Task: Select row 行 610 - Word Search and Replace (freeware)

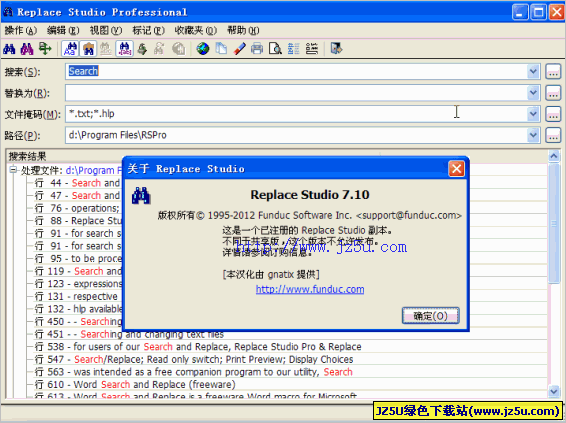Action: tap(135, 384)
